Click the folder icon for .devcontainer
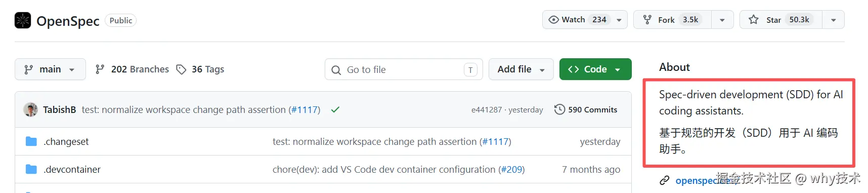The image size is (868, 193). coord(31,169)
